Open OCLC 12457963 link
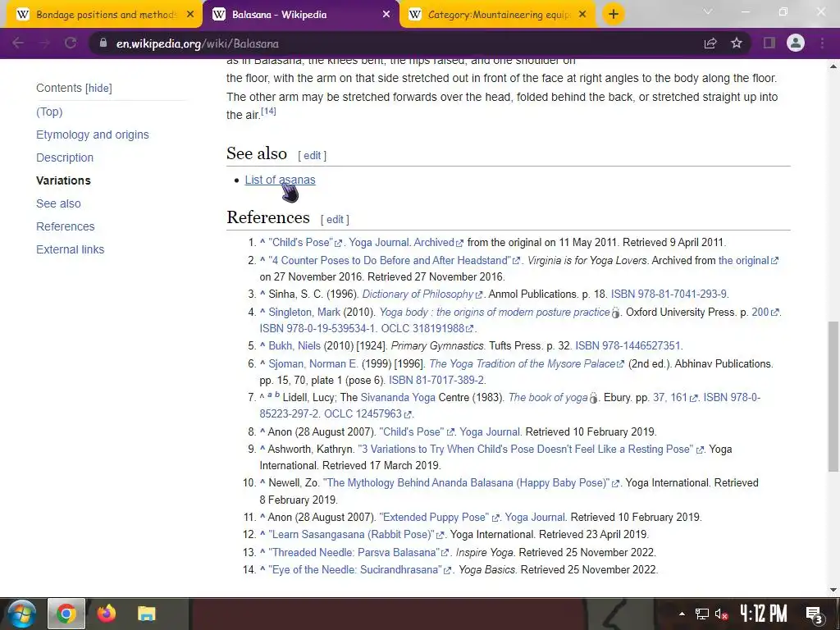This screenshot has height=630, width=840. 367,414
